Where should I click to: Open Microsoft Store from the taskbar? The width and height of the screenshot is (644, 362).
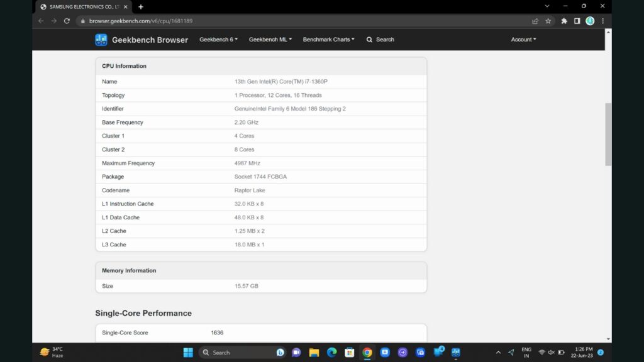click(350, 352)
